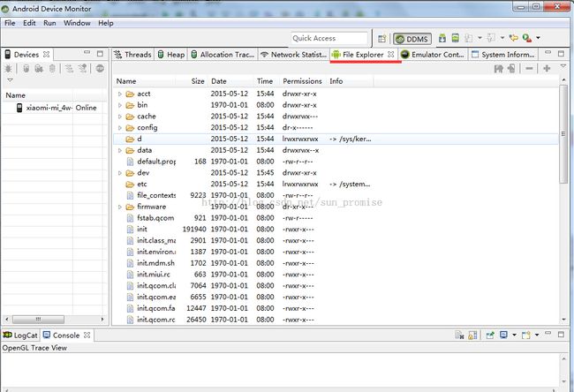Open the Devices panel view menu triangle
This screenshot has height=392, width=574.
(x=10, y=79)
